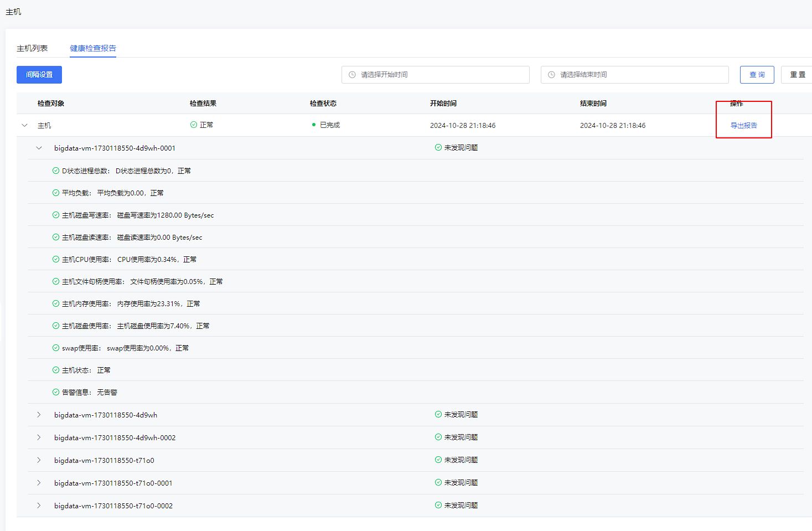Click the 已完成 status text
The width and height of the screenshot is (812, 531).
pyautogui.click(x=330, y=125)
